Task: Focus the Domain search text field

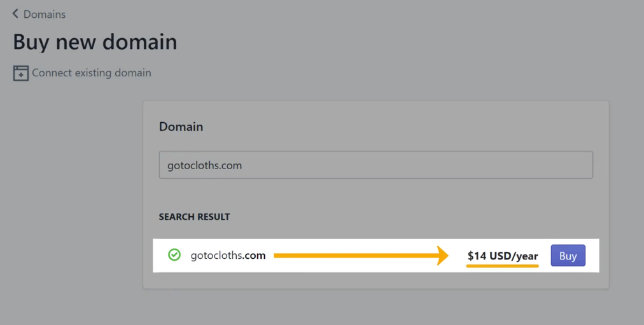Action: 376,165
